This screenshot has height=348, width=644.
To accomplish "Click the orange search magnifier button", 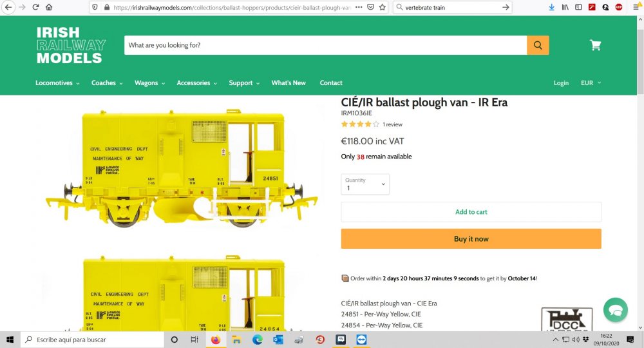I will [x=538, y=45].
